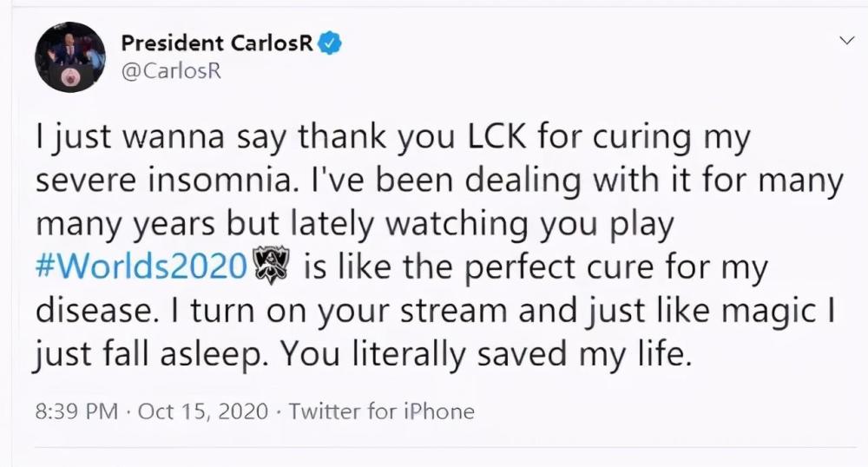Screen dimensions: 868x467
Task: Open President CarlosR's profile avatar
Action: click(x=69, y=57)
